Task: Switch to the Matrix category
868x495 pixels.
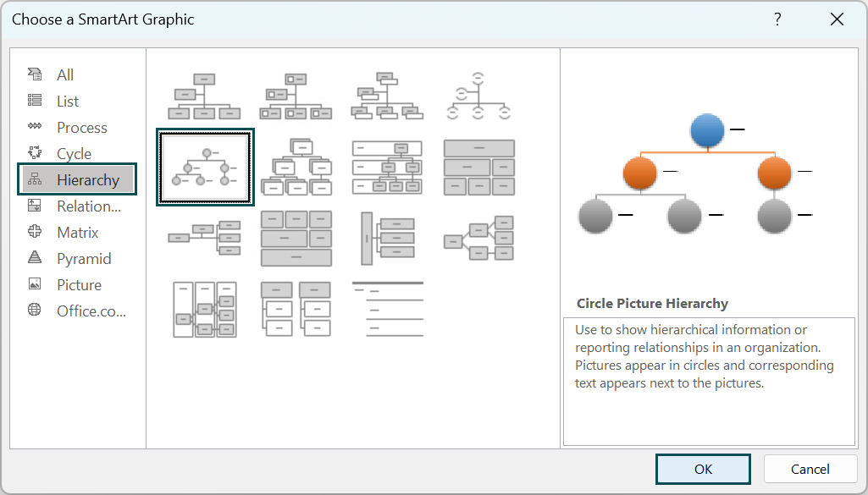Action: 77,233
